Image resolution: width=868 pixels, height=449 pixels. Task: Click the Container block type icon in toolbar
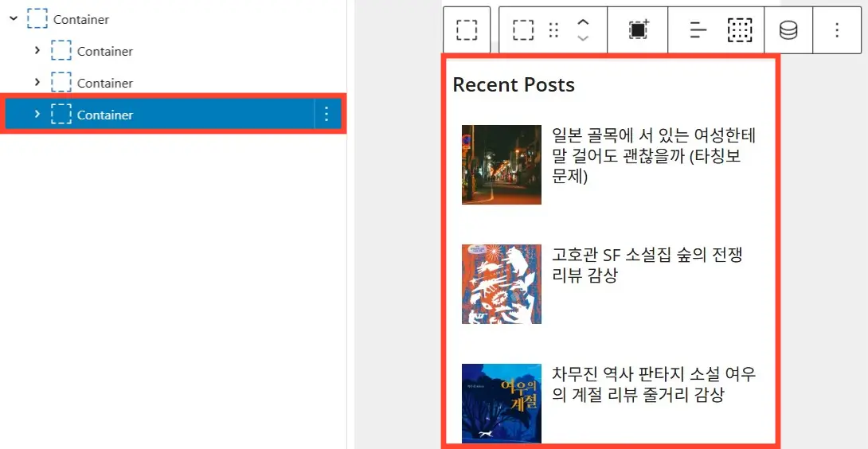(523, 29)
